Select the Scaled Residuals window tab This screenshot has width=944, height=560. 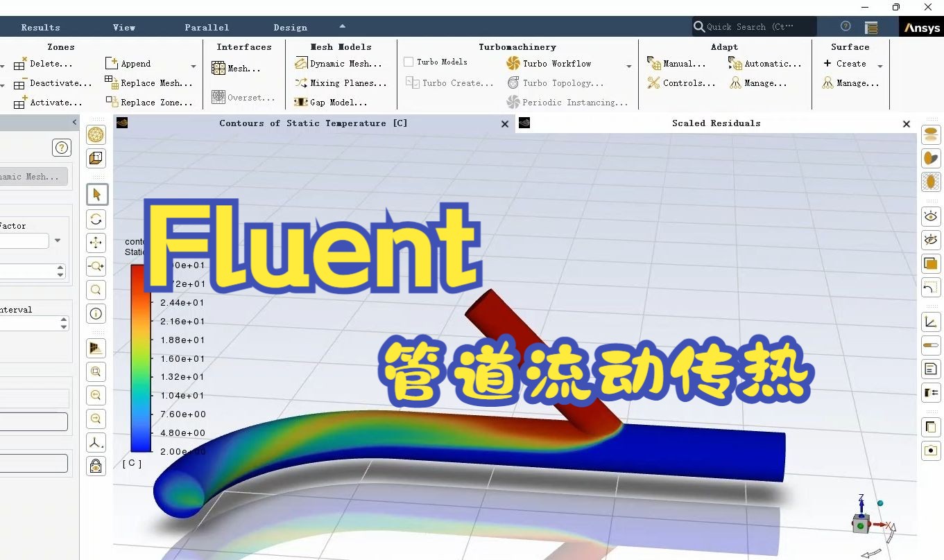click(x=716, y=123)
